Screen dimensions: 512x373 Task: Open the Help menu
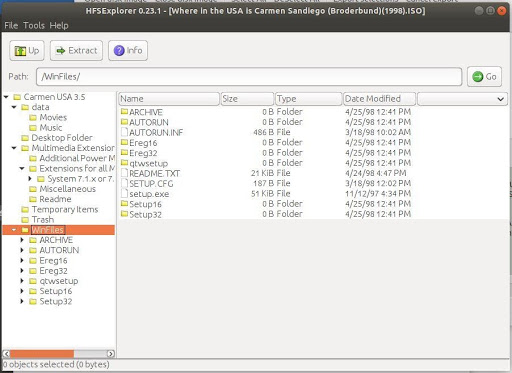coord(59,25)
